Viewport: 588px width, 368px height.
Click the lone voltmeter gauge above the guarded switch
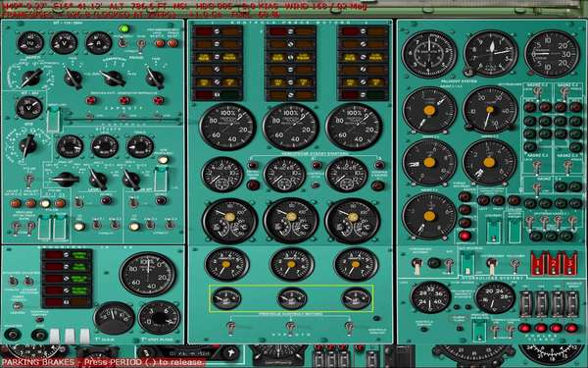click(x=28, y=108)
